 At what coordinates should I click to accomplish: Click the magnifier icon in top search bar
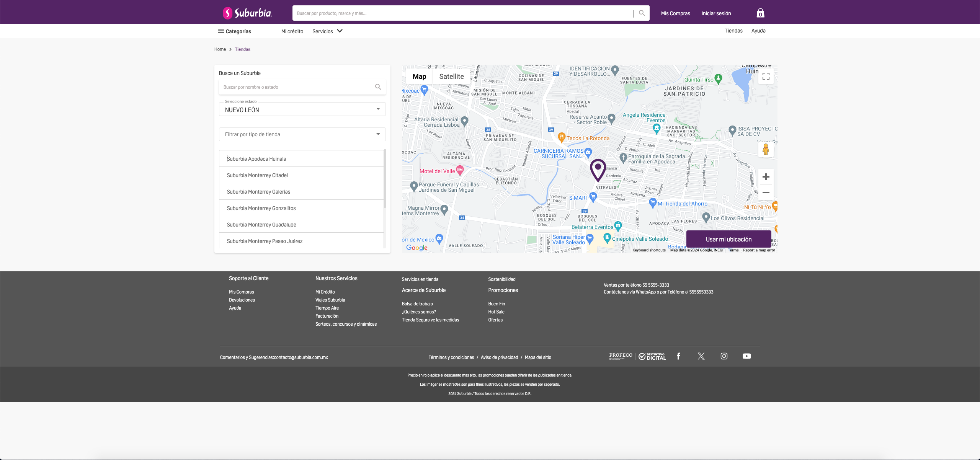[x=642, y=13]
